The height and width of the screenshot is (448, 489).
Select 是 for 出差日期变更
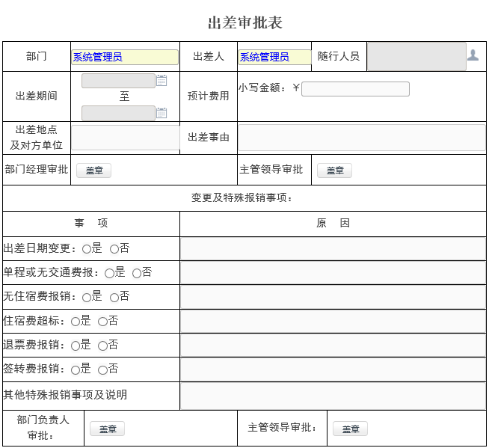pos(87,249)
